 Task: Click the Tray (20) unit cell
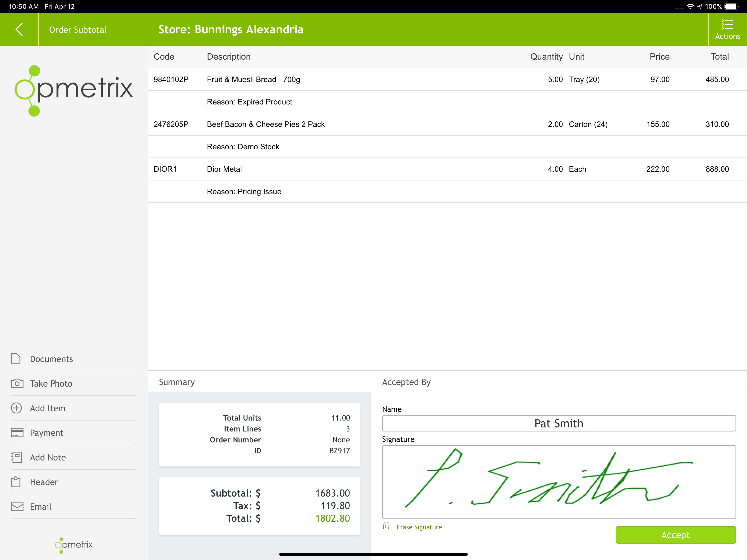pos(584,79)
